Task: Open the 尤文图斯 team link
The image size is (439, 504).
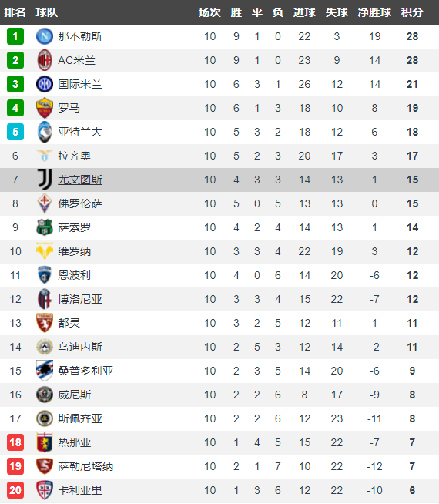Action: (x=80, y=180)
